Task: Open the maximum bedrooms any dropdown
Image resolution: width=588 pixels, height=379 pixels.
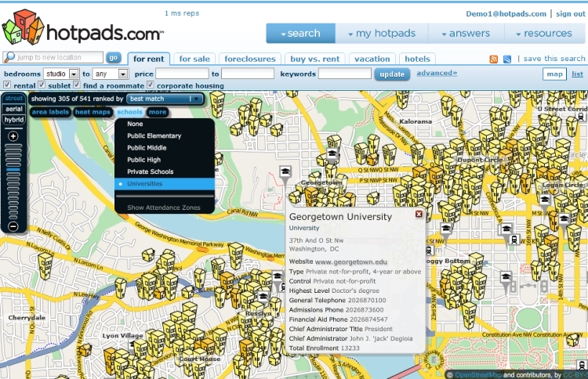Action: coord(111,74)
